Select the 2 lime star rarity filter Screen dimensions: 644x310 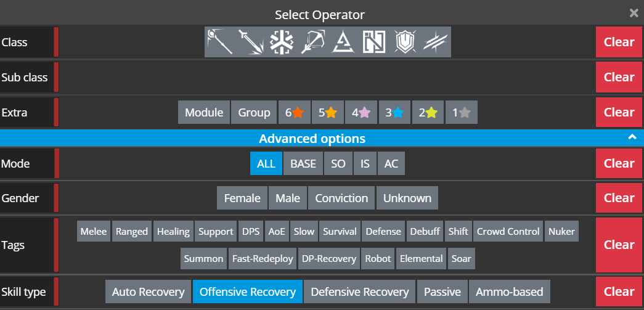point(428,112)
